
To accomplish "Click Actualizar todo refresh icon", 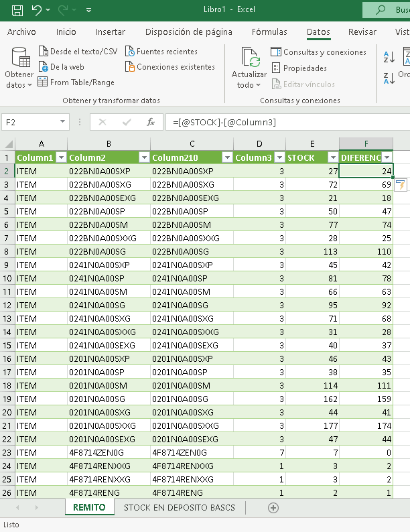I will 249,59.
